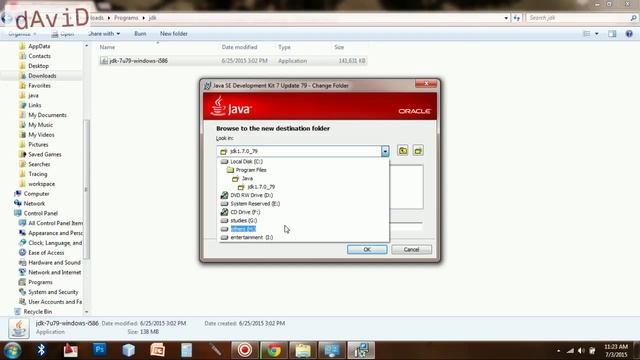Image resolution: width=640 pixels, height=360 pixels.
Task: Click the Java installer taskbar icon
Action: (361, 350)
